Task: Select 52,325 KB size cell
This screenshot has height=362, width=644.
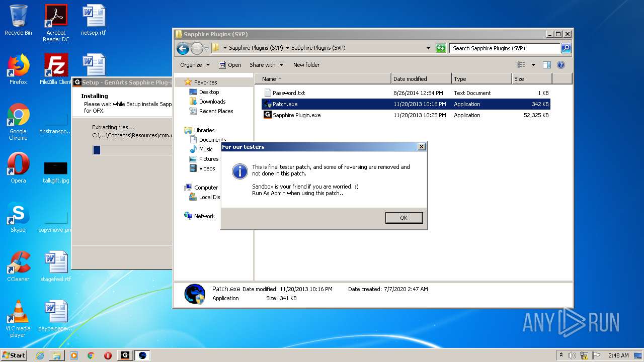Action: (536, 115)
